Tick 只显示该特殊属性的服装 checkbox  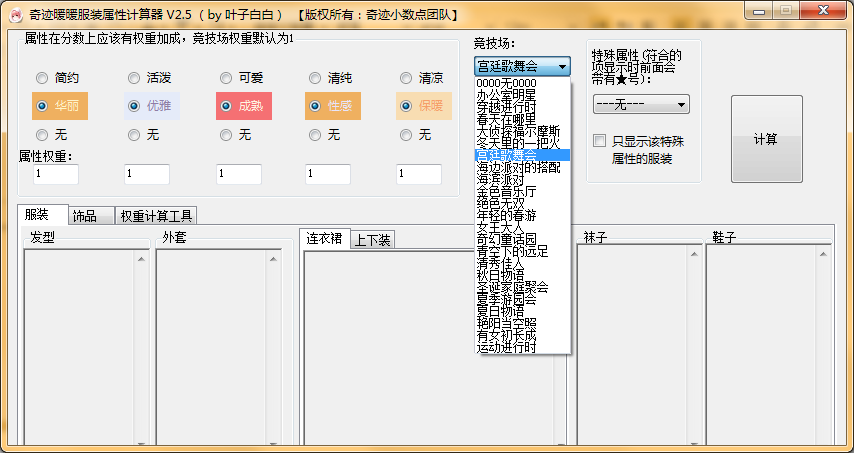pos(600,141)
